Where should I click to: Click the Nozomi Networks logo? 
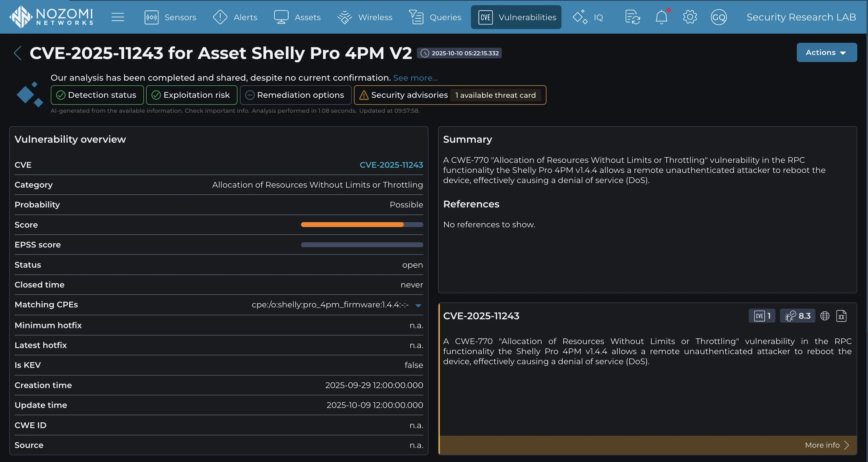[x=51, y=17]
